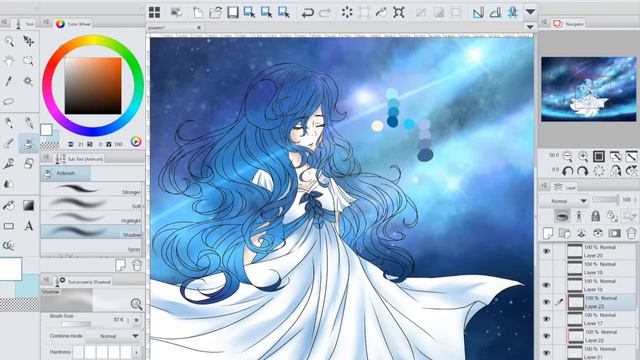Open layer blending mode Normal dropdown
640x360 pixels.
point(564,201)
